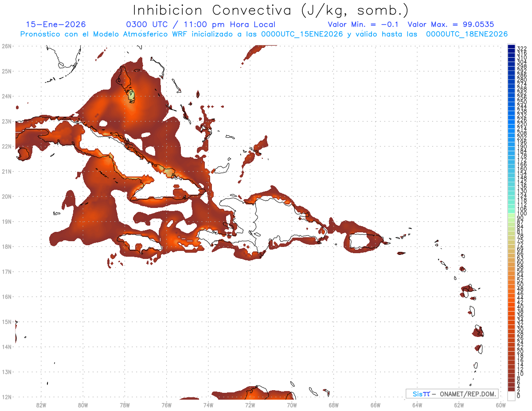Screen dimensions: 532x411
Task: Click "0300 UTC / 11:00 pm Hora Local"
Action: click(201, 25)
